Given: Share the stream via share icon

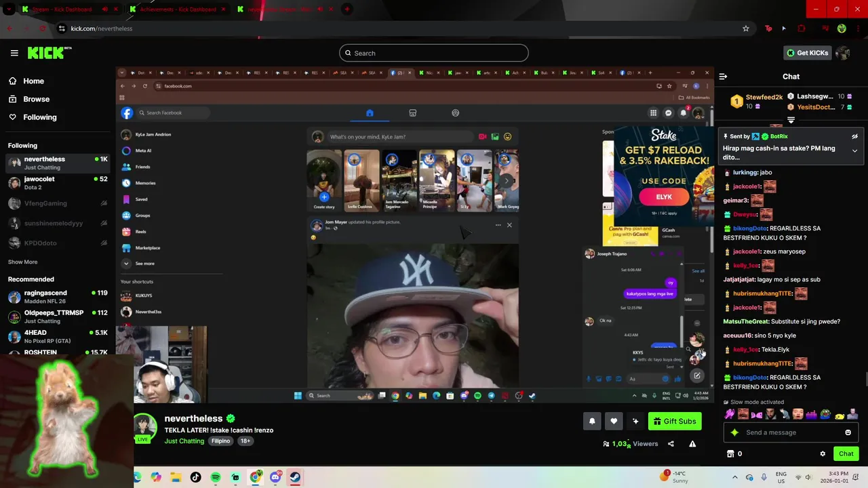Looking at the screenshot, I should pyautogui.click(x=671, y=444).
